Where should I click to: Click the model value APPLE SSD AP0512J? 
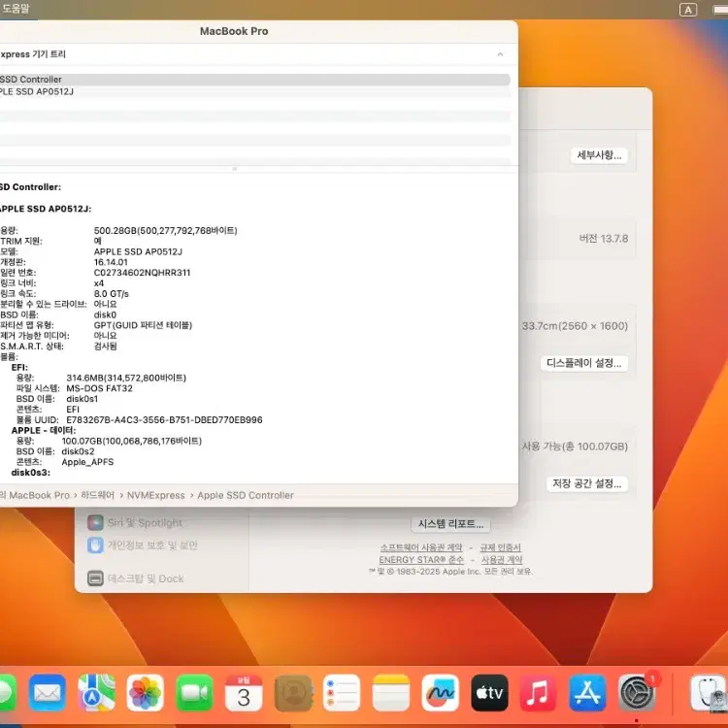[x=138, y=251]
